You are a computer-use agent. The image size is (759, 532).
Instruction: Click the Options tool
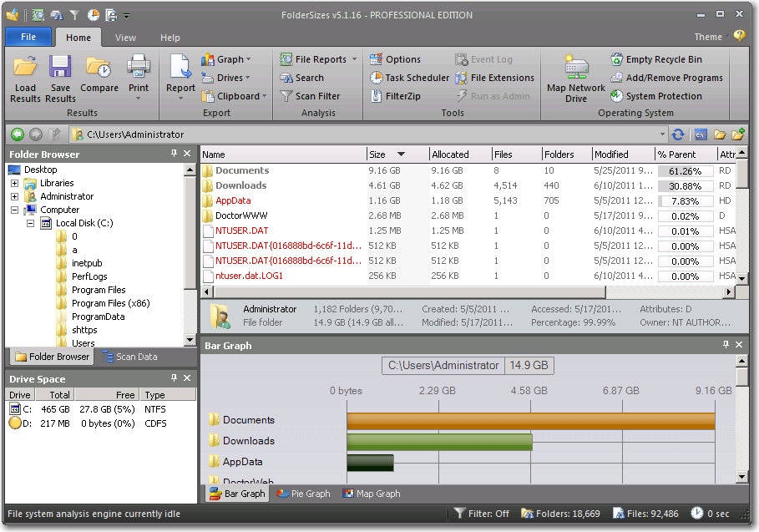pos(400,58)
